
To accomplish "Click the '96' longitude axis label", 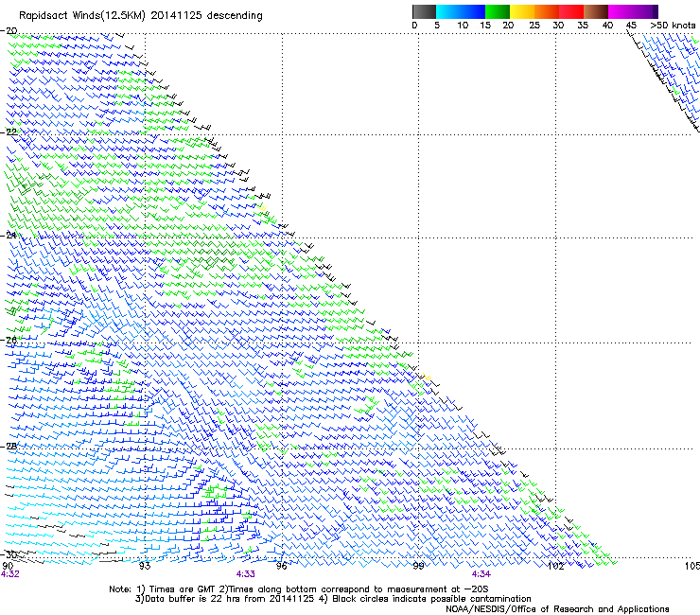I will (x=282, y=566).
